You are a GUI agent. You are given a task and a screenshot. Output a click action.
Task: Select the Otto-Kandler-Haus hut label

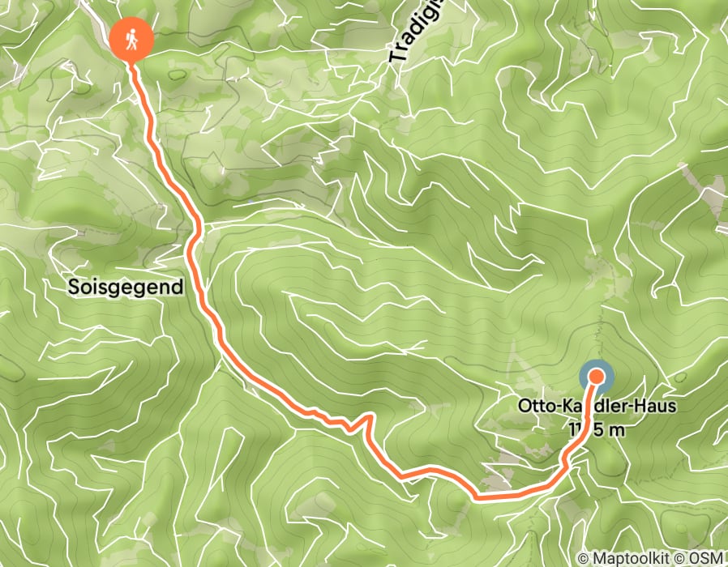coord(597,406)
